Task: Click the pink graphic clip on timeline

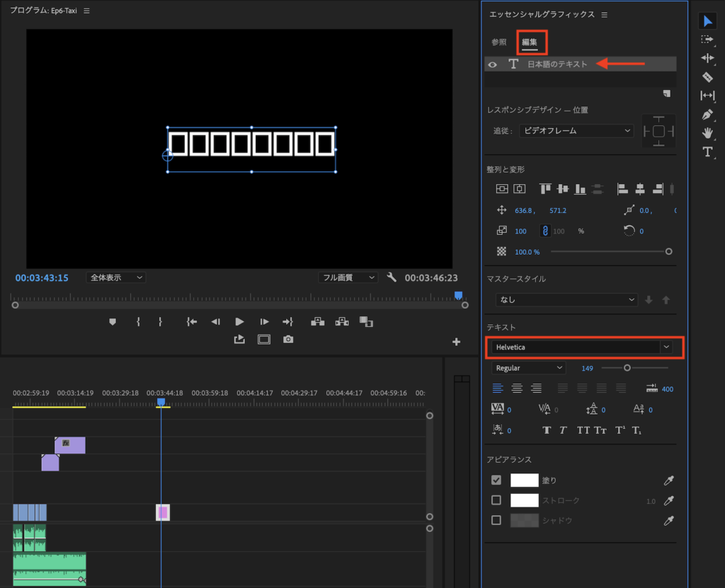Action: pyautogui.click(x=163, y=512)
